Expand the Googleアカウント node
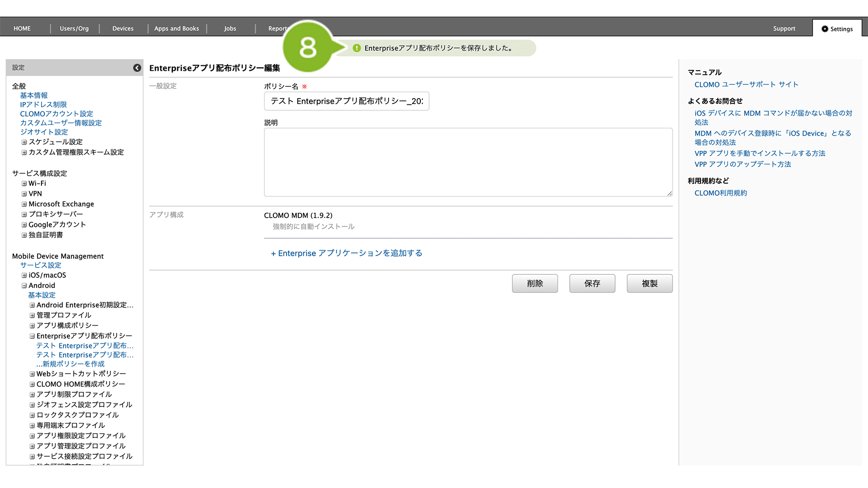This screenshot has width=868, height=488. point(24,225)
